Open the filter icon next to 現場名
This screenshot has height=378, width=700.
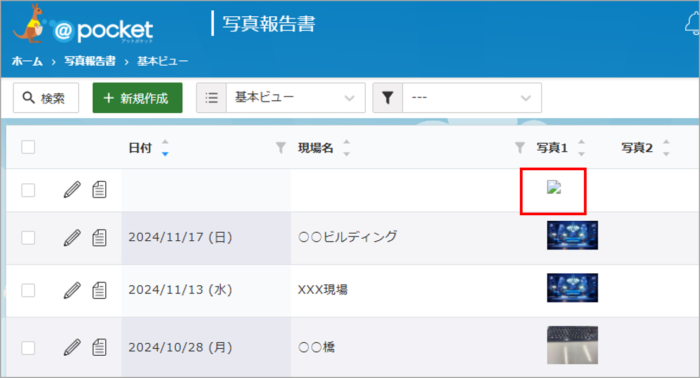click(280, 147)
